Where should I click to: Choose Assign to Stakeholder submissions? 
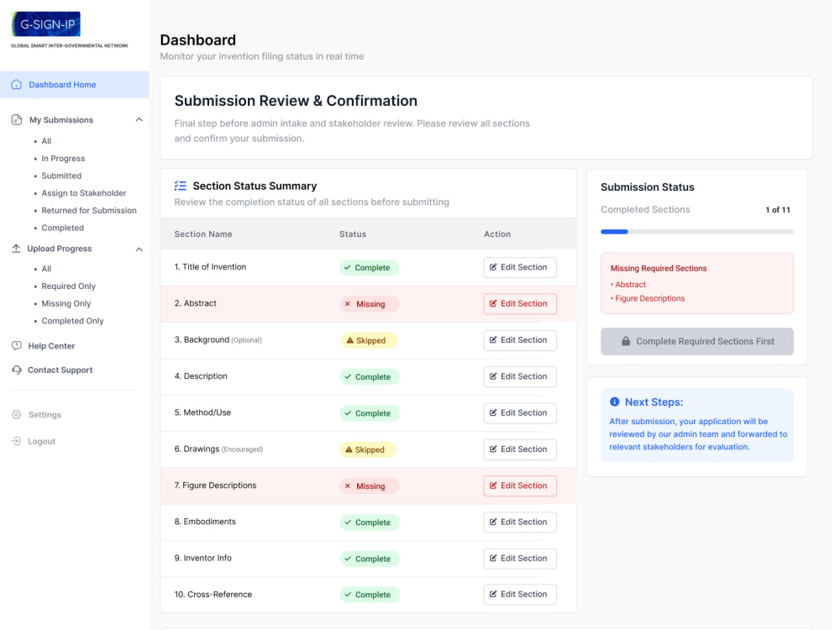(84, 193)
